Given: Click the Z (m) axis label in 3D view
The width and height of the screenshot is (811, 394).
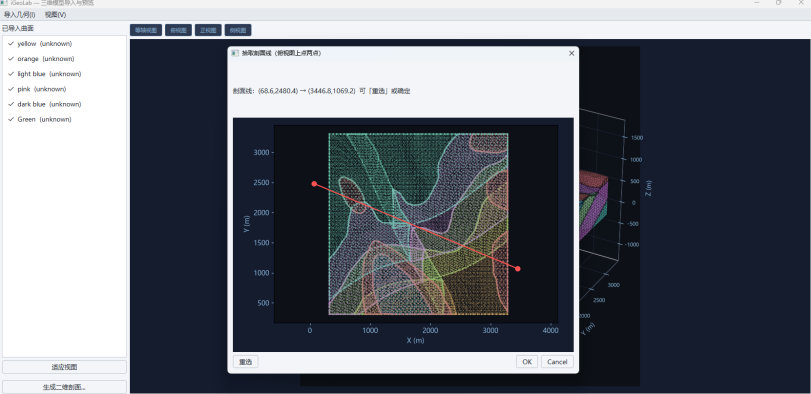Looking at the screenshot, I should (649, 188).
